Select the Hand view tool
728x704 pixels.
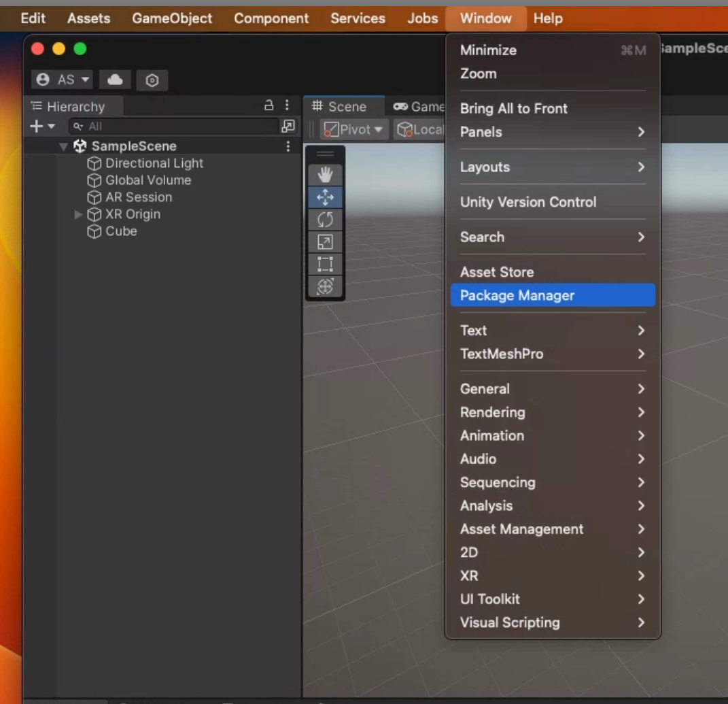(325, 175)
